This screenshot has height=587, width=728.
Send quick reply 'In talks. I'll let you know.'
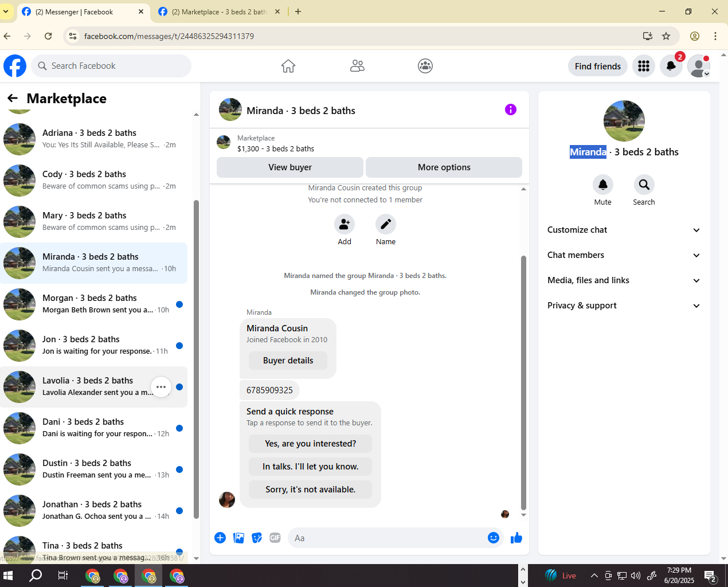click(x=311, y=467)
